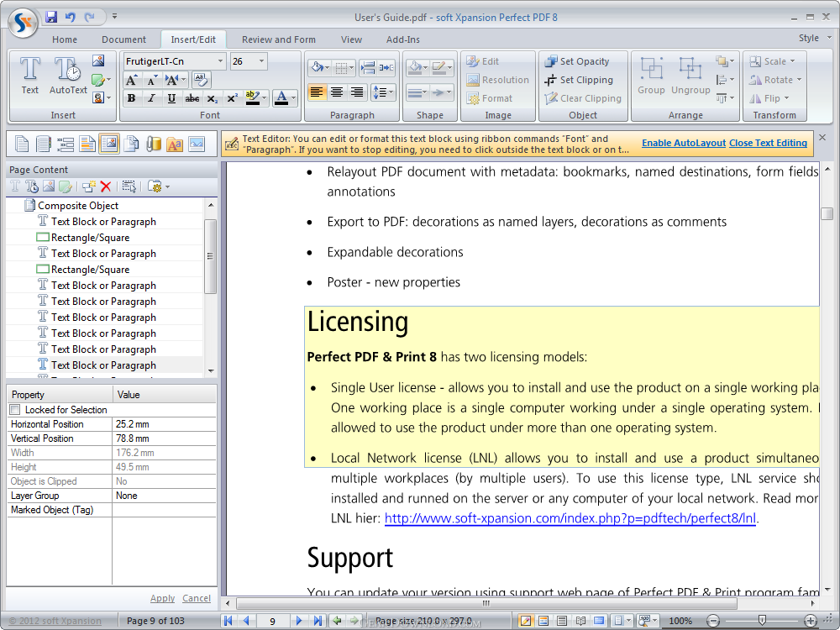Viewport: 840px width, 630px height.
Task: Enable Locked for Selection checkbox
Action: point(15,410)
